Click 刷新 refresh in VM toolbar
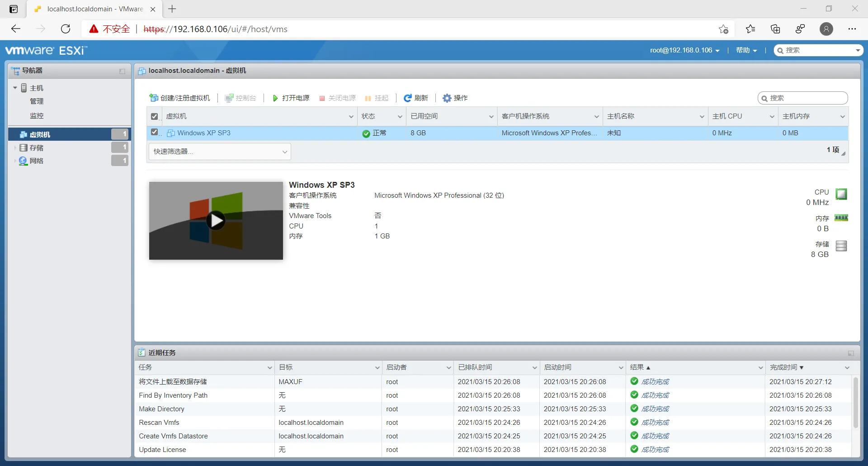This screenshot has height=466, width=868. click(415, 98)
